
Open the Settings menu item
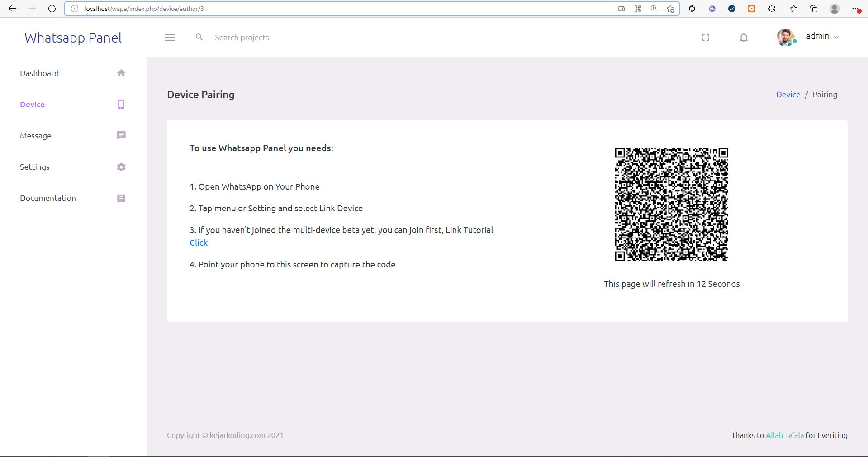click(35, 167)
